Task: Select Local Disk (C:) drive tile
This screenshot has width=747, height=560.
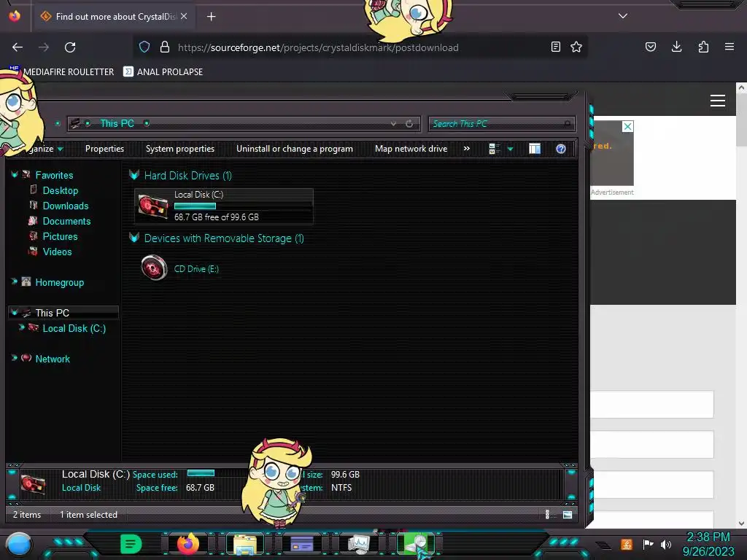Action: point(224,206)
